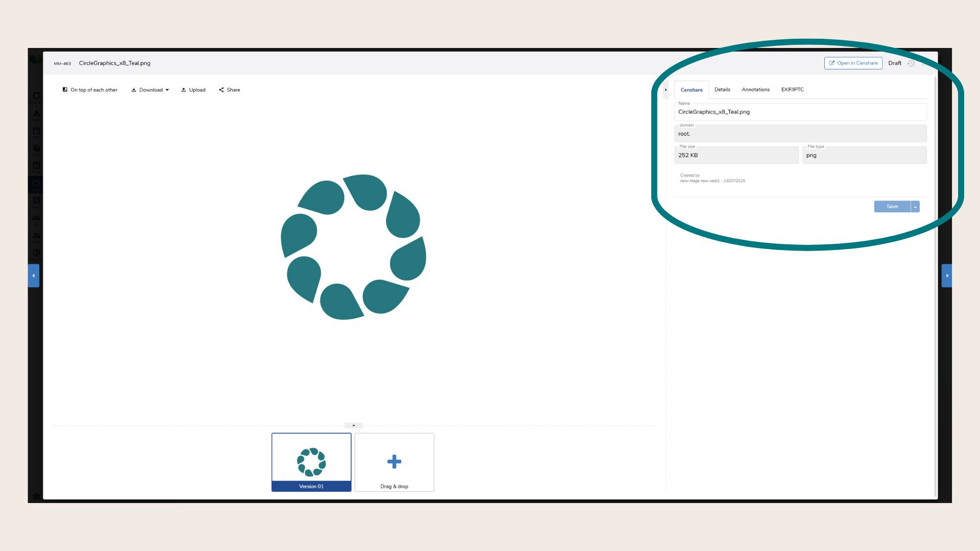Switch to the Annotations tab
980x551 pixels.
click(x=755, y=90)
